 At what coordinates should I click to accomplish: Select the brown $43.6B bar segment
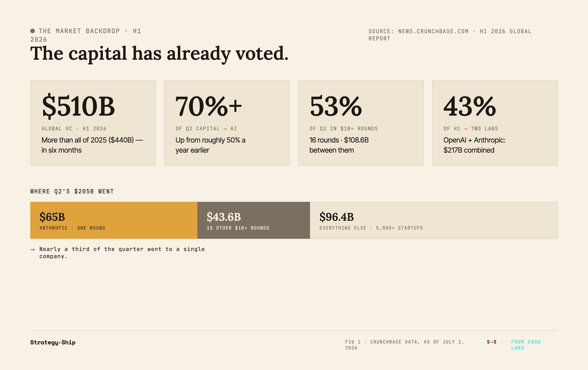253,220
